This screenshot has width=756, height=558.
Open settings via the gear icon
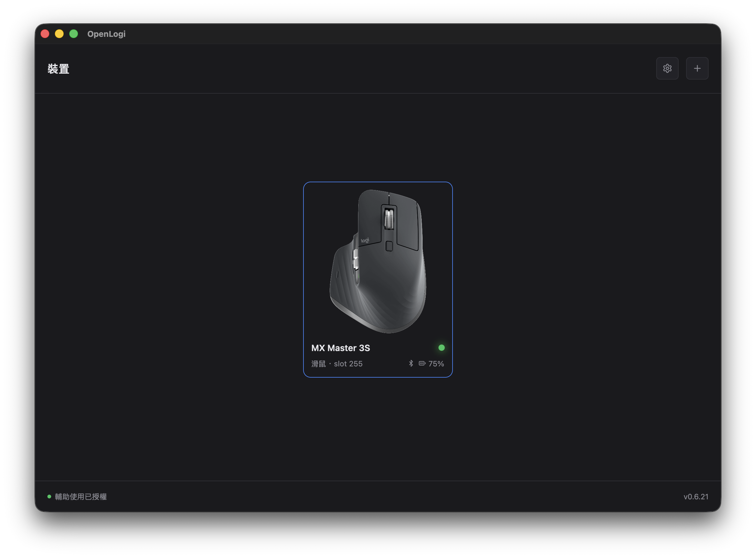(667, 69)
